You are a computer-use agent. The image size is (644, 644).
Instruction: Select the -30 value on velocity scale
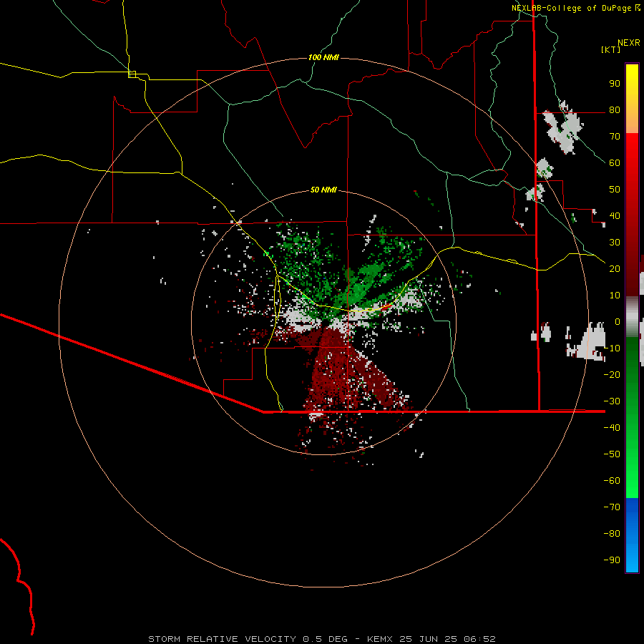click(612, 401)
